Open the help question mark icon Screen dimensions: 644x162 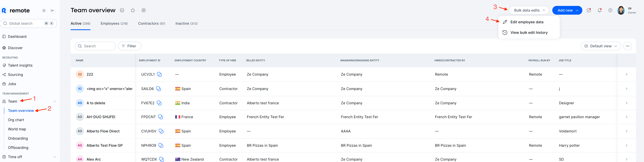pos(610,10)
